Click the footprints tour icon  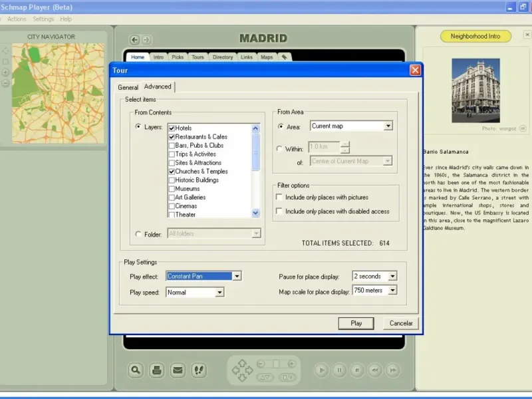tap(199, 370)
